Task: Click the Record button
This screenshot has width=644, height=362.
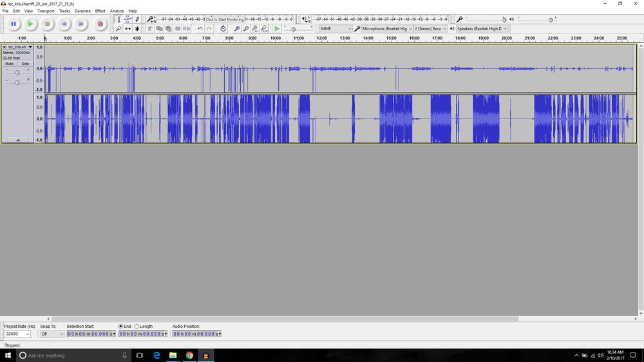Action: click(100, 24)
